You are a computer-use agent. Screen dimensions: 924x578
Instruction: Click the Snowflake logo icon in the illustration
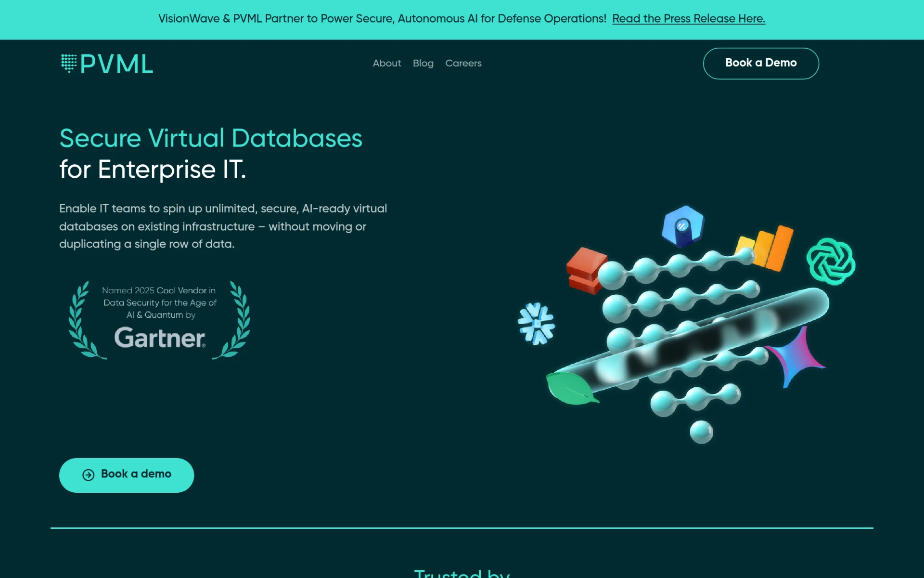click(536, 324)
